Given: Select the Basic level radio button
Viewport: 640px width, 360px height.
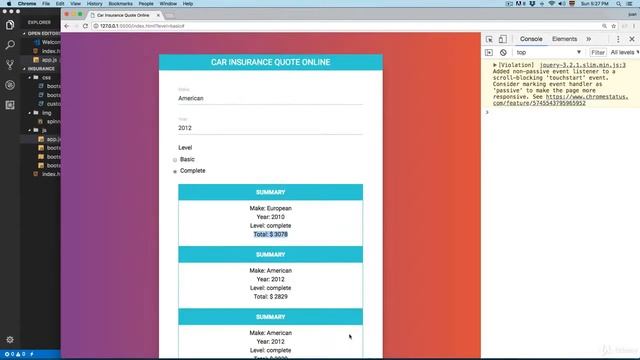Looking at the screenshot, I should pyautogui.click(x=175, y=160).
